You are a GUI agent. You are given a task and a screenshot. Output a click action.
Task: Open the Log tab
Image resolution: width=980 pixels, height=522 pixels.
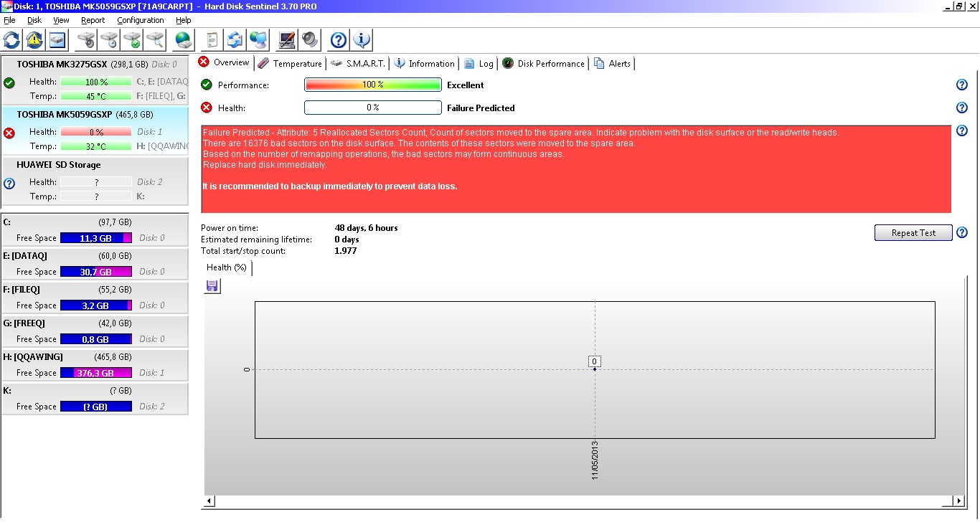pos(479,64)
